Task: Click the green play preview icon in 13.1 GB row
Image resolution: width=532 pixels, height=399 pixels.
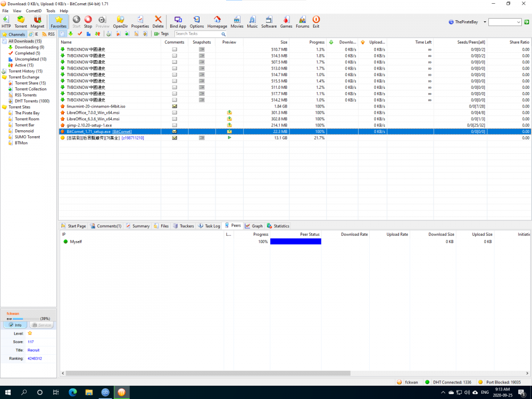Action: pyautogui.click(x=229, y=138)
